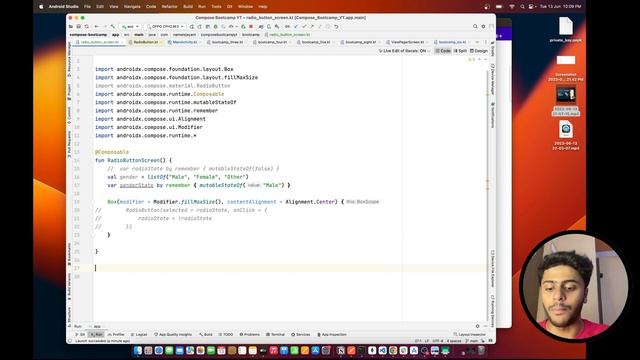Open App Quality Insights tool window
This screenshot has height=360, width=640.
point(173,334)
